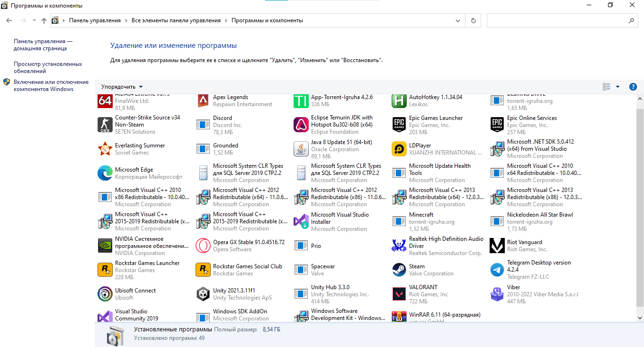
Task: Open Панель управления — домашняя страница link
Action: pos(43,45)
